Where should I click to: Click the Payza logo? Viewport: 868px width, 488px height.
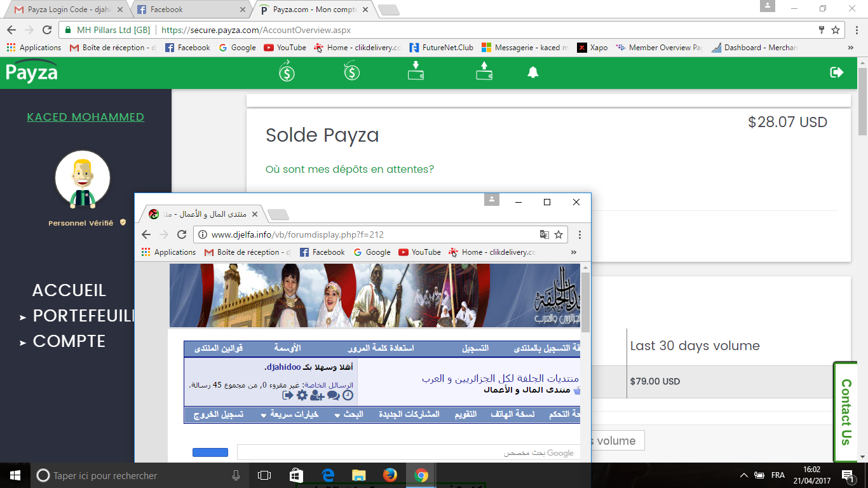click(32, 72)
